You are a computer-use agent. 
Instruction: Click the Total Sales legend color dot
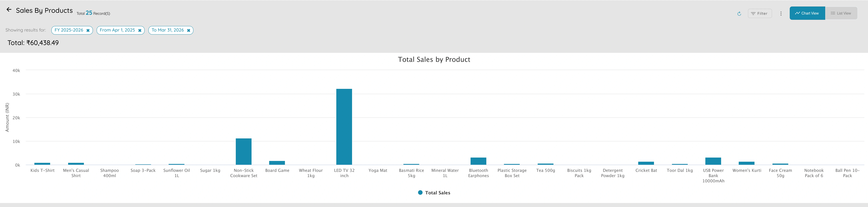tap(420, 192)
